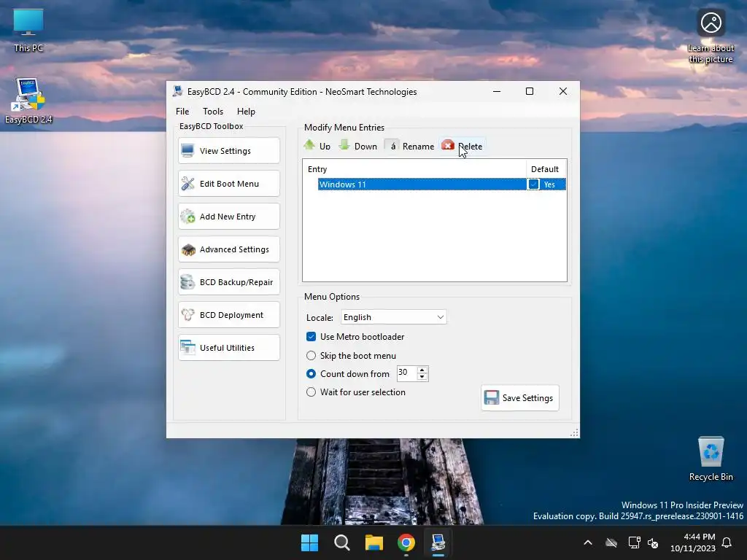Go to the Add New Entry page

click(228, 217)
